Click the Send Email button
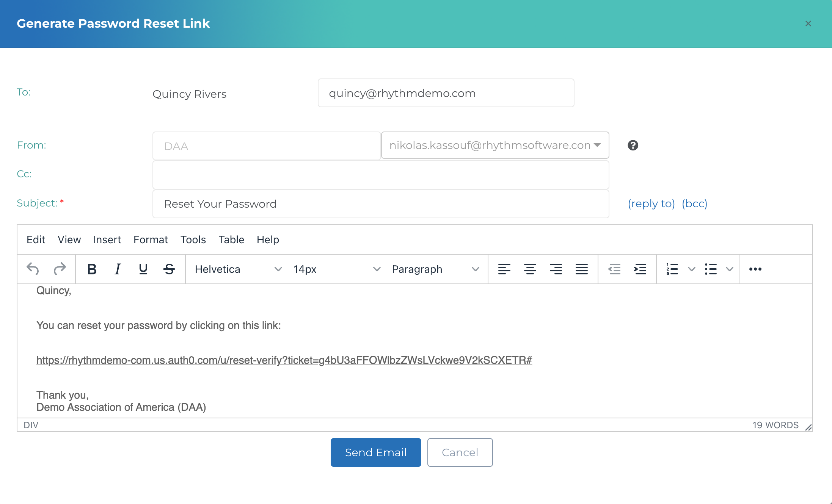Viewport: 832px width, 504px height. (376, 452)
